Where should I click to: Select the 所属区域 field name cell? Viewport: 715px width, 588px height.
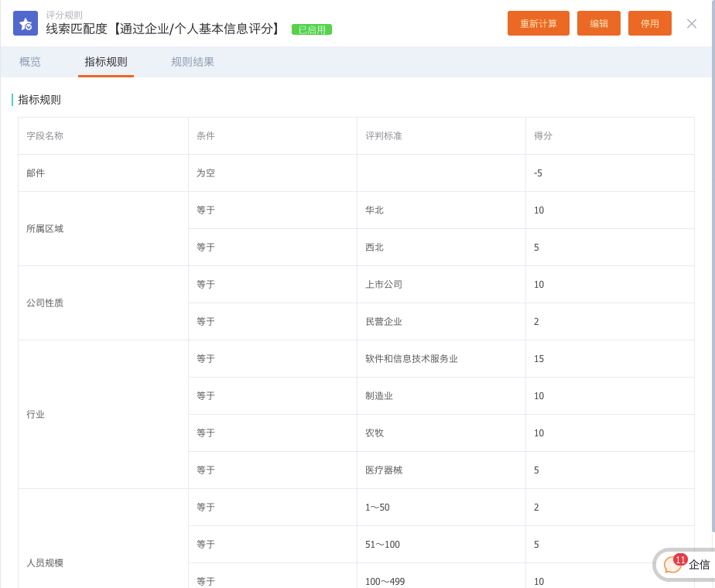(x=103, y=228)
